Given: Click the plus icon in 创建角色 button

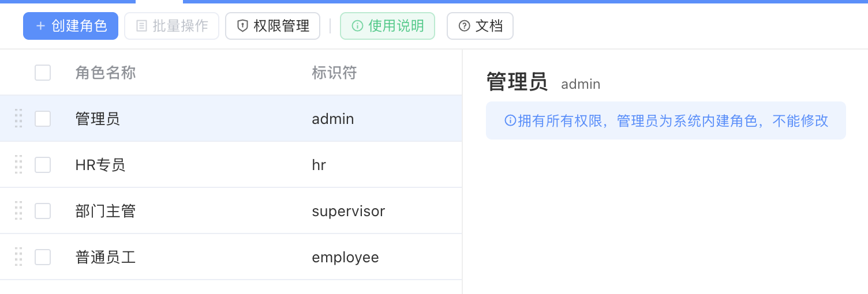Looking at the screenshot, I should coord(40,26).
